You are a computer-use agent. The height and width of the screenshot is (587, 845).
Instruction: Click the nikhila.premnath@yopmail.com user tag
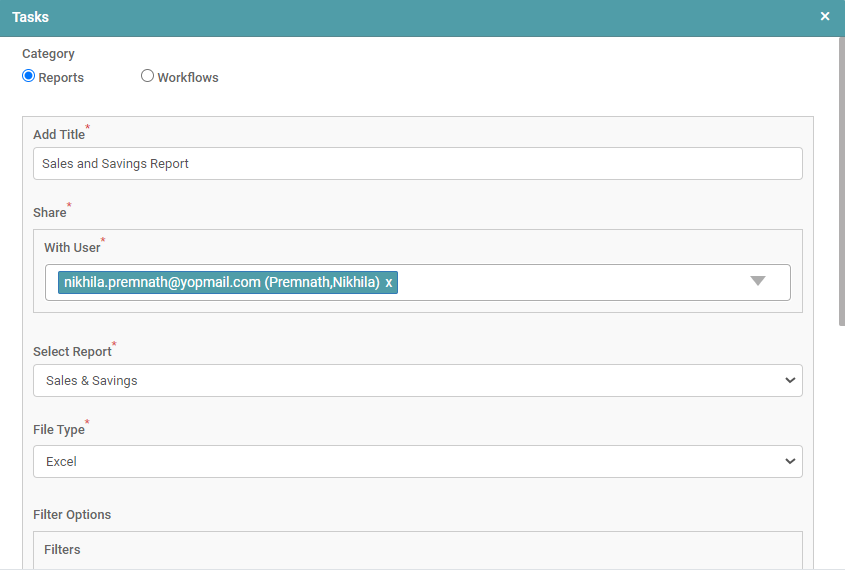(x=220, y=283)
